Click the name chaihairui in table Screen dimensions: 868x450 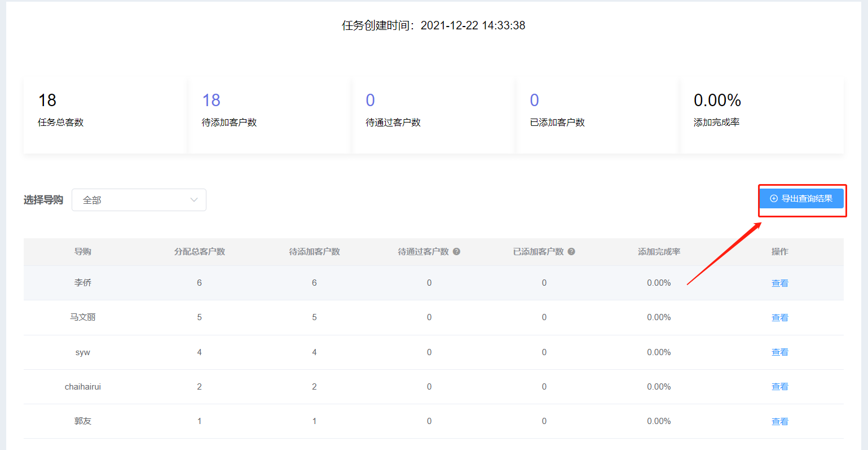(83, 387)
